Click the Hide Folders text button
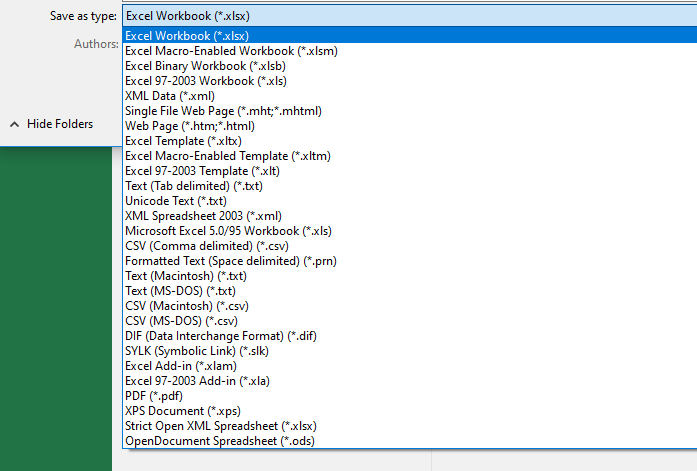697x471 pixels. [60, 124]
